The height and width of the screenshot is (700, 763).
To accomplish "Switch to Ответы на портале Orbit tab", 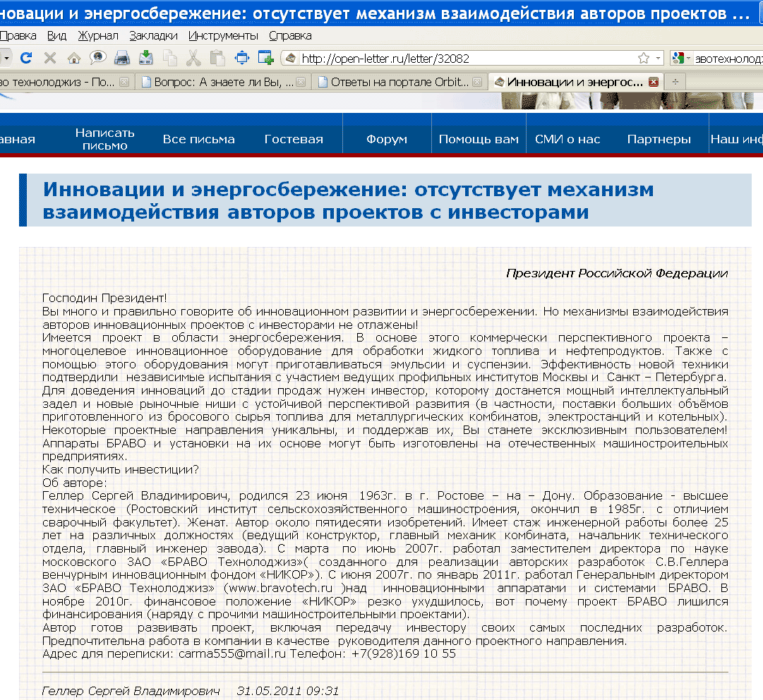I will tap(399, 83).
